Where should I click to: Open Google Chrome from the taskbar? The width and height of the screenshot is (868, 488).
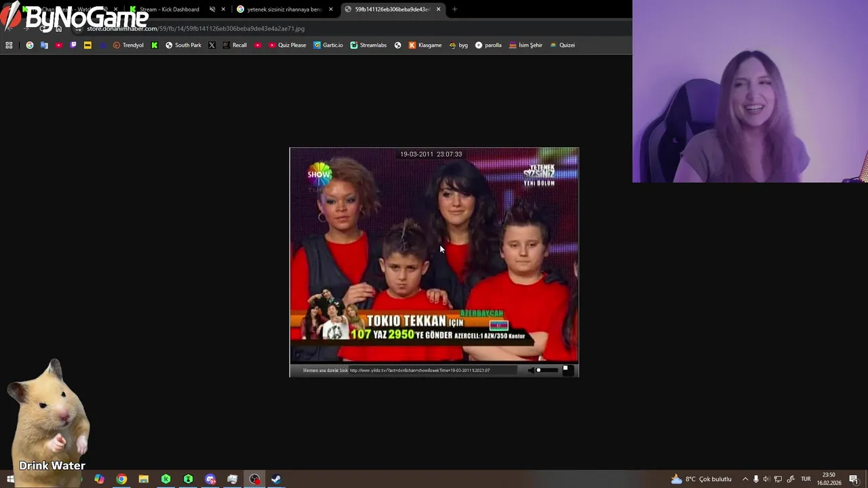[121, 479]
